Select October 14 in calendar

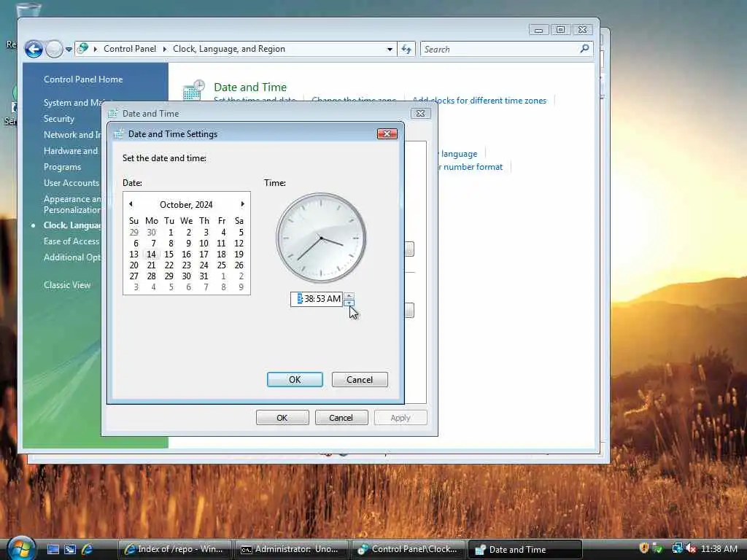coord(152,254)
